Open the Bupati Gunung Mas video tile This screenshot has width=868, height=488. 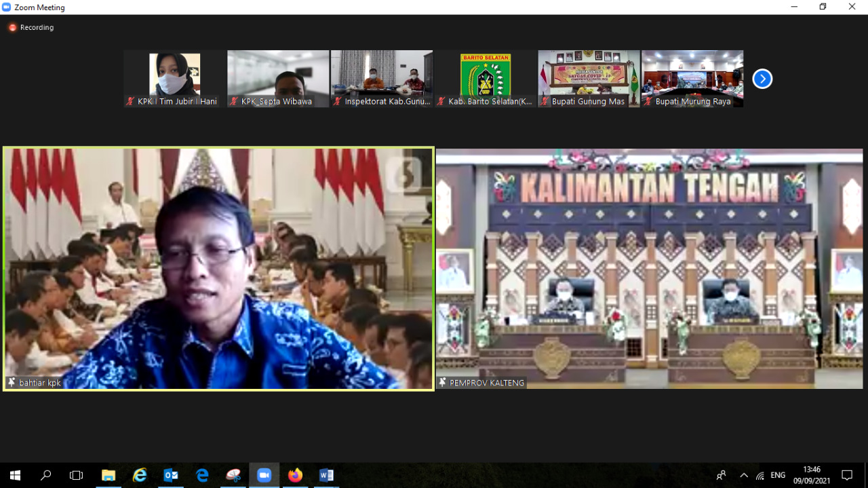(589, 78)
